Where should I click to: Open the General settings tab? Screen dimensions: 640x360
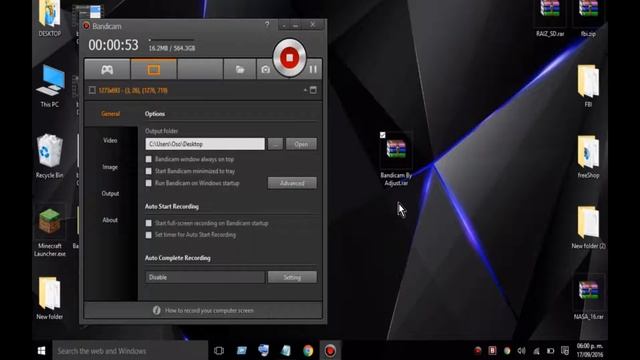coord(111,114)
